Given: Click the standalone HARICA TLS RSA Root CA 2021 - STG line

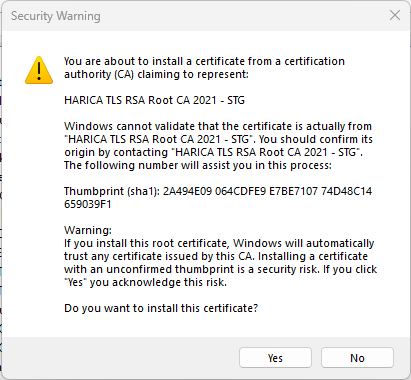Looking at the screenshot, I should click(154, 100).
